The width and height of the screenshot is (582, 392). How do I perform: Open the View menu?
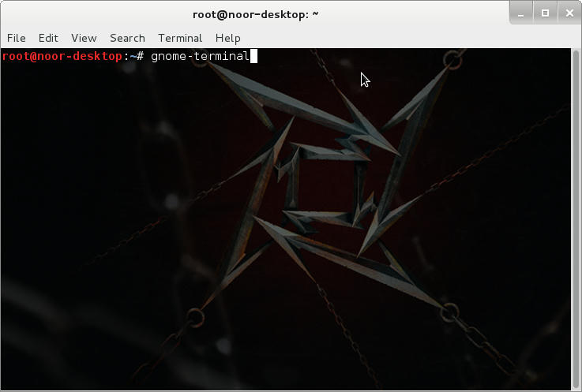84,38
